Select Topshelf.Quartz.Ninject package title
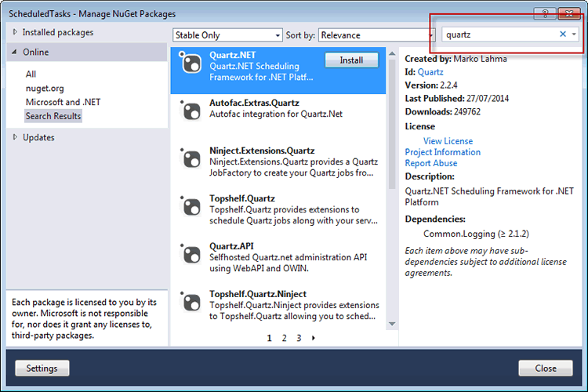This screenshot has height=392, width=588. (258, 294)
